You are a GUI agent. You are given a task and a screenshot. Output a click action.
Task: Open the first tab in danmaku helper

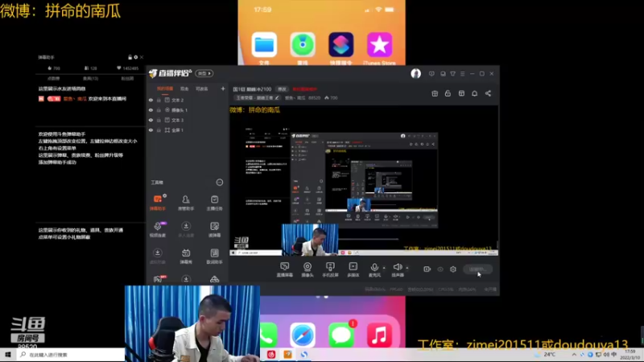(x=53, y=78)
